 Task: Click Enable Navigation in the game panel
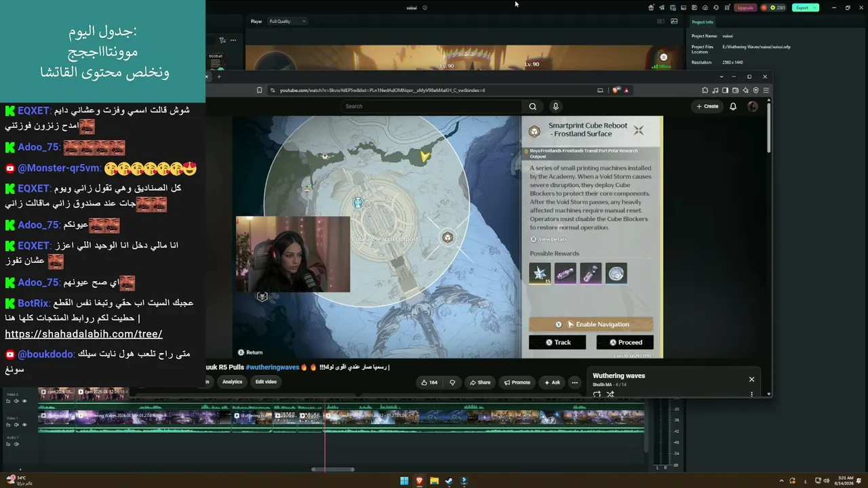(591, 324)
